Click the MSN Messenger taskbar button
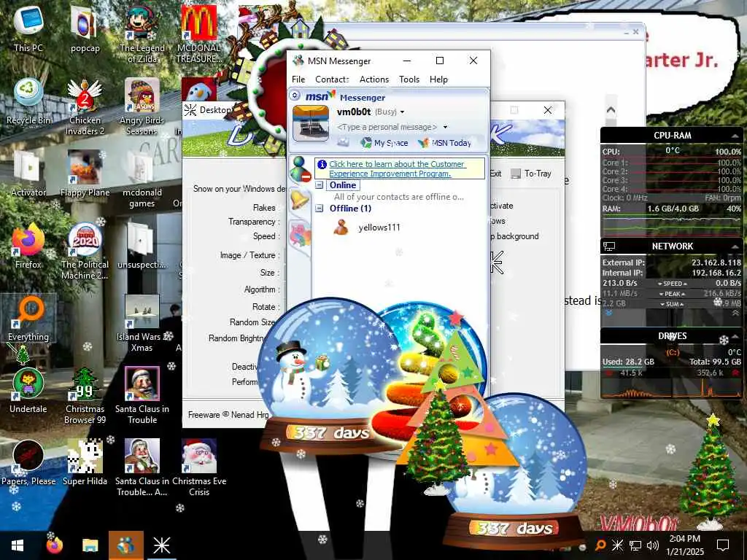The width and height of the screenshot is (747, 560). click(x=125, y=545)
